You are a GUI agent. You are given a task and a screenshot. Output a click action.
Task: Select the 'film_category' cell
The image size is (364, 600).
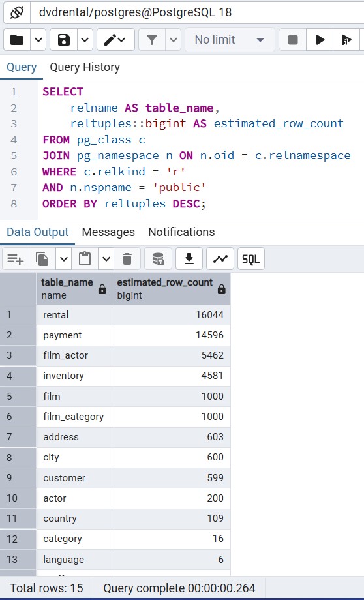[74, 417]
